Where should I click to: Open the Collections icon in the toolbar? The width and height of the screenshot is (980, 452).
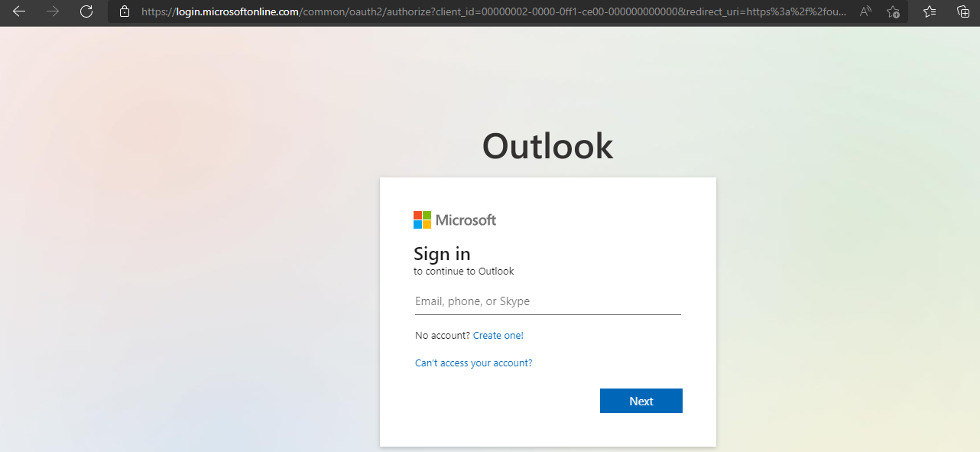click(963, 11)
